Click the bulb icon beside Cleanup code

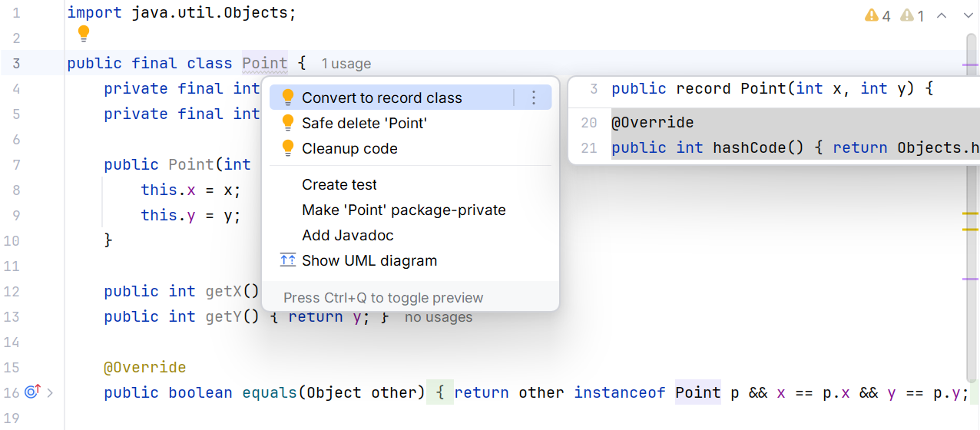(288, 148)
